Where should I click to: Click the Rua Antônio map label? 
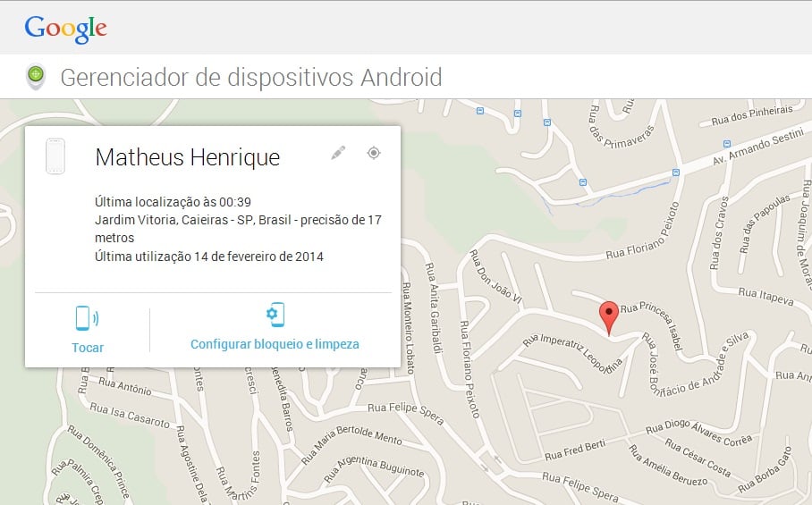click(x=125, y=386)
